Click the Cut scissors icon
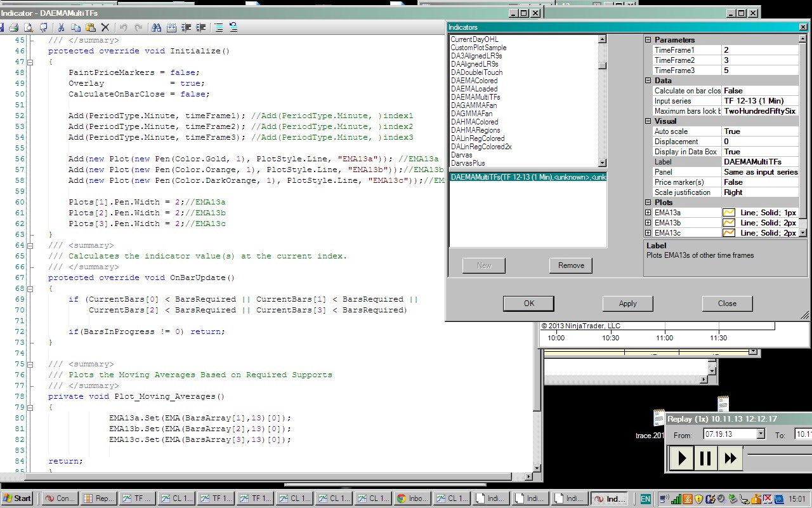 pos(61,27)
